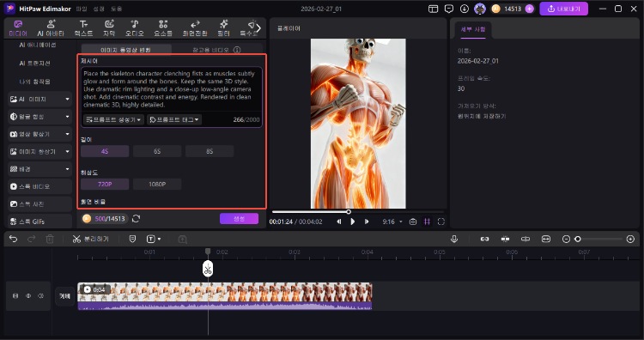The image size is (644, 340).
Task: Select the Media tool tab
Action: tap(18, 28)
